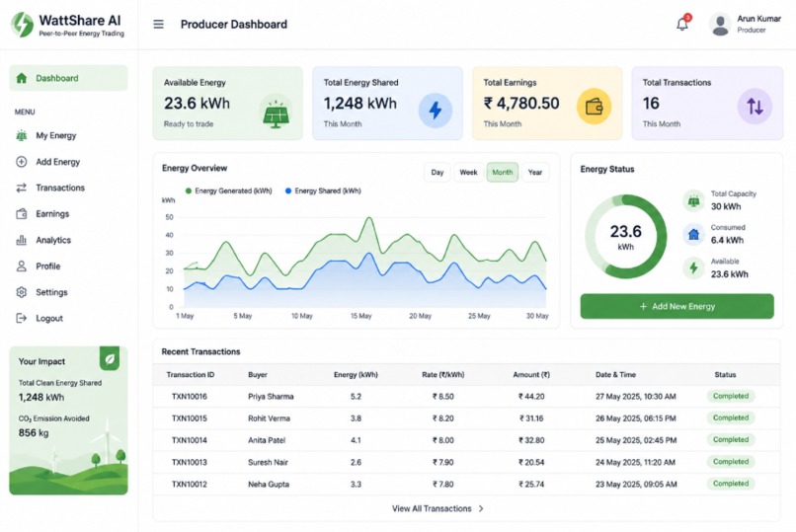Click the 856 kg CO₂ Emission Avoided value

point(34,432)
